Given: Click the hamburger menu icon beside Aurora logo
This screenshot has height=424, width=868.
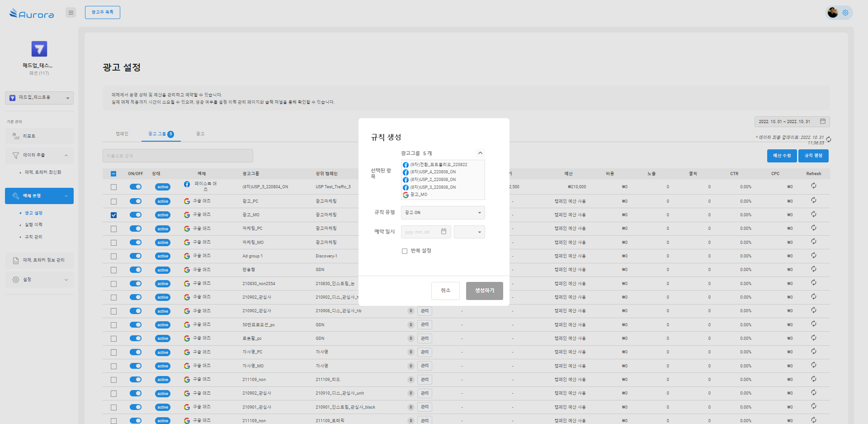Looking at the screenshot, I should click(71, 13).
